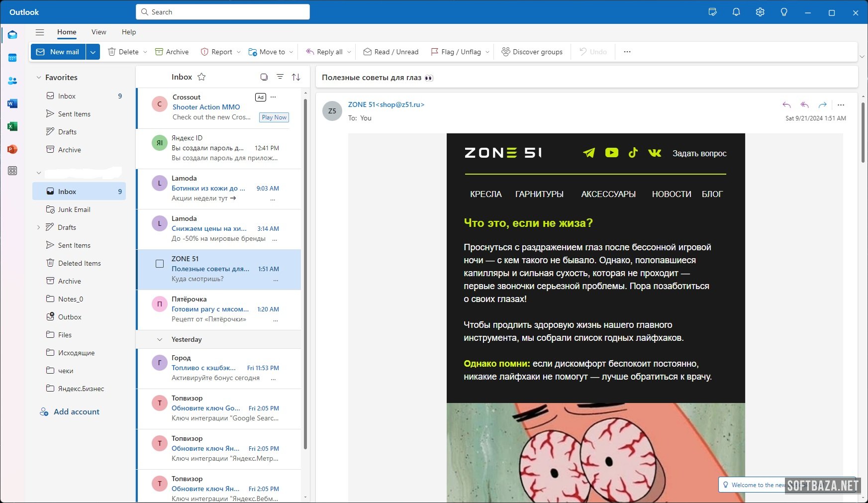Collapse the Yesterday message group

[160, 339]
